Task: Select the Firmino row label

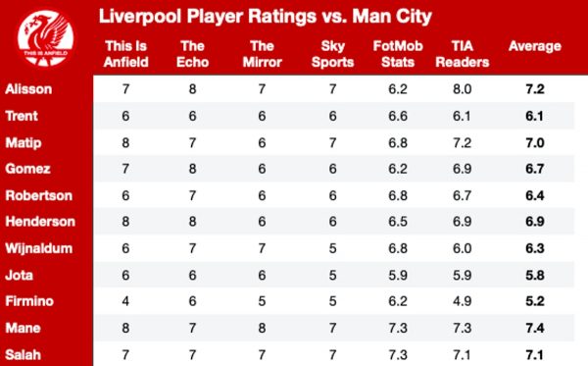Action: coord(29,301)
